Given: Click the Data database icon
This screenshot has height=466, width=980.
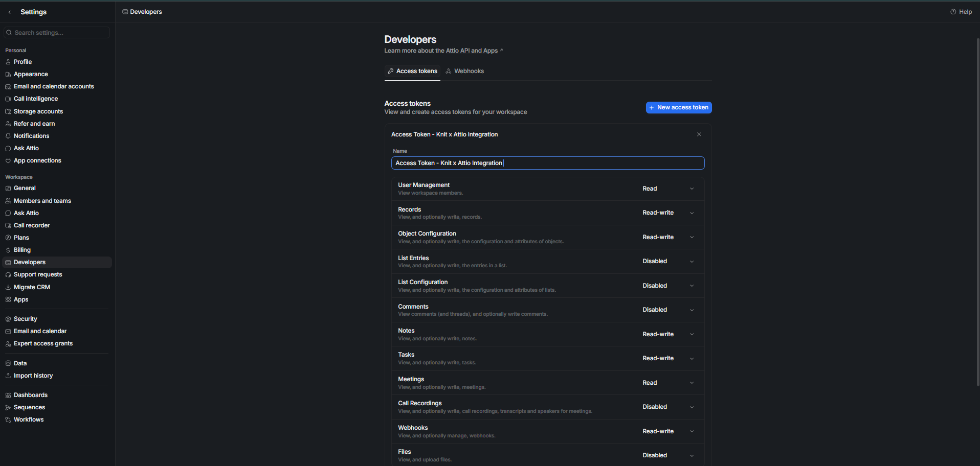Looking at the screenshot, I should (8, 363).
